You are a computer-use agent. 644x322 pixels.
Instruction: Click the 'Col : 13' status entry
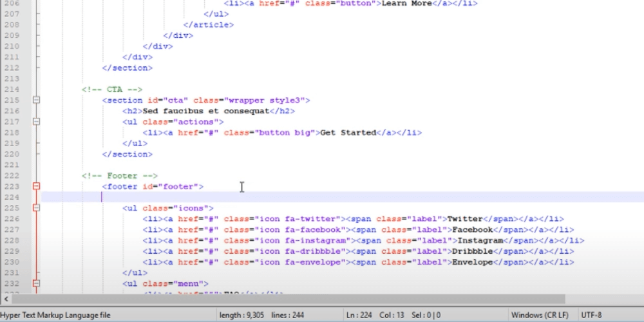(392, 316)
